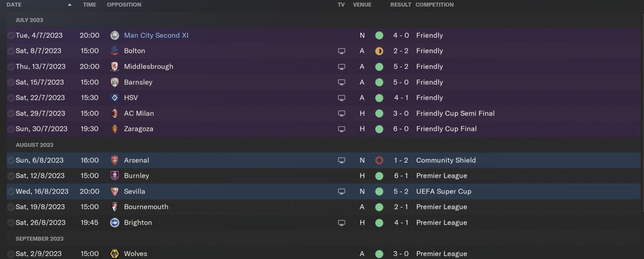Toggle the checkmark for the 2/9/2023 fixture
The height and width of the screenshot is (259, 644).
click(x=11, y=254)
